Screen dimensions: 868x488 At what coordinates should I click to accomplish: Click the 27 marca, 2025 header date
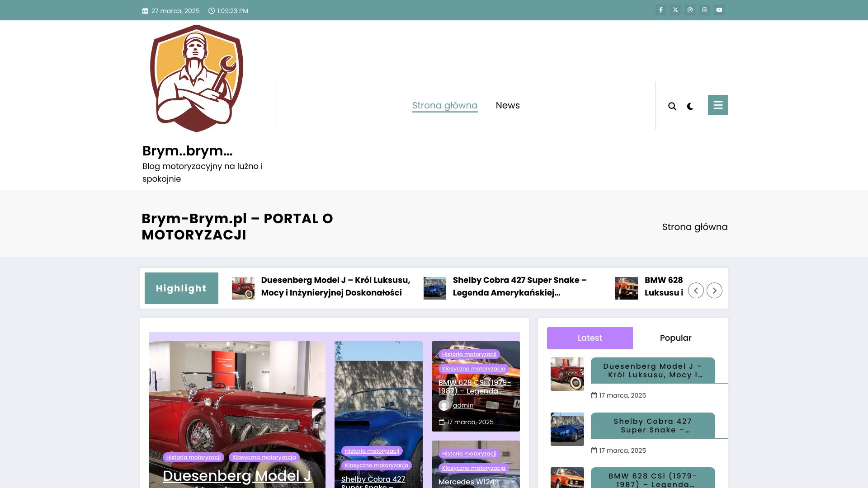point(175,11)
